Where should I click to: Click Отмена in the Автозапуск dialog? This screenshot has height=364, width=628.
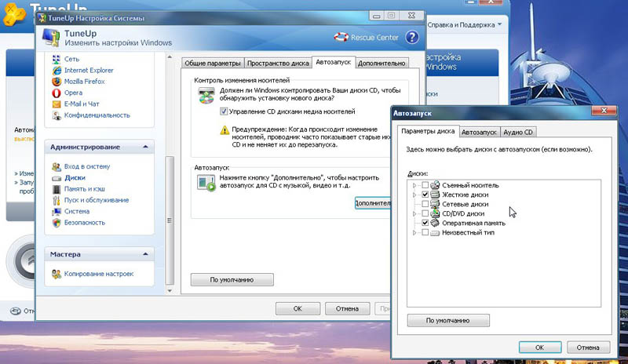point(588,348)
